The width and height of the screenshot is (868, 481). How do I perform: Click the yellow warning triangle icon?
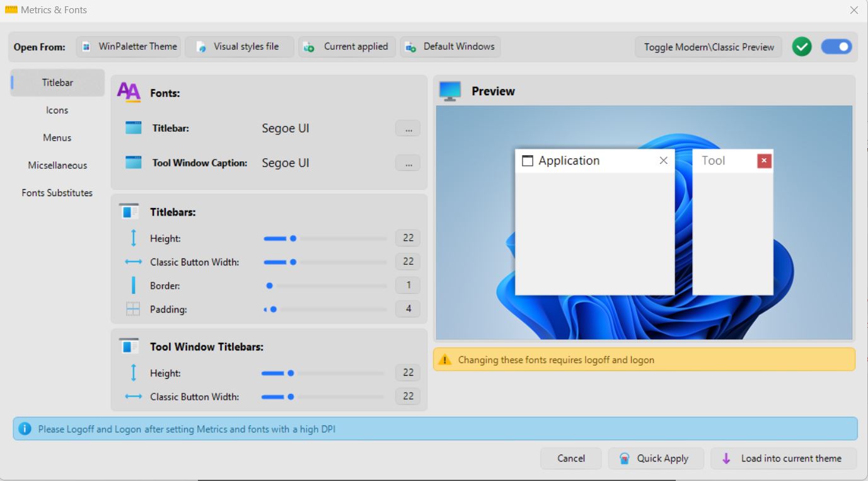point(445,360)
